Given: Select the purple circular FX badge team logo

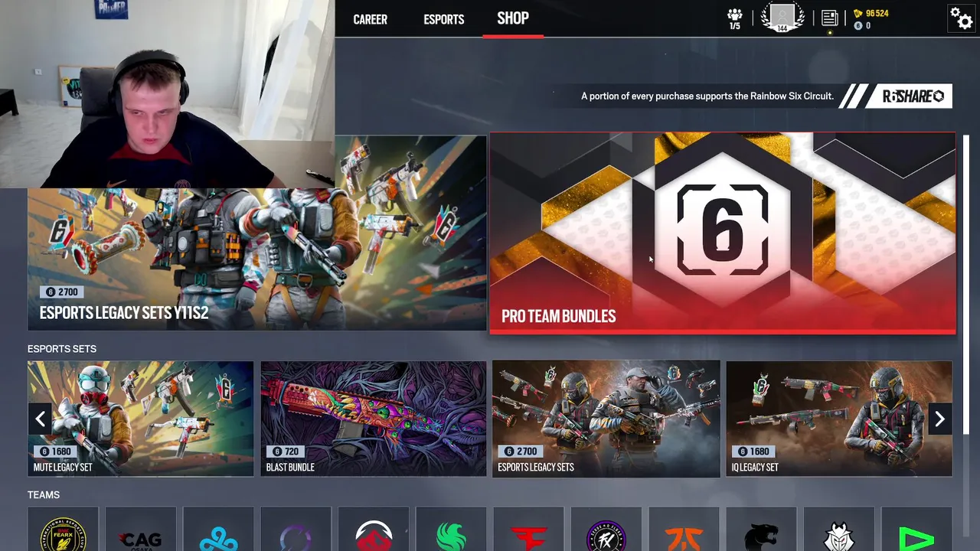Looking at the screenshot, I should point(606,530).
